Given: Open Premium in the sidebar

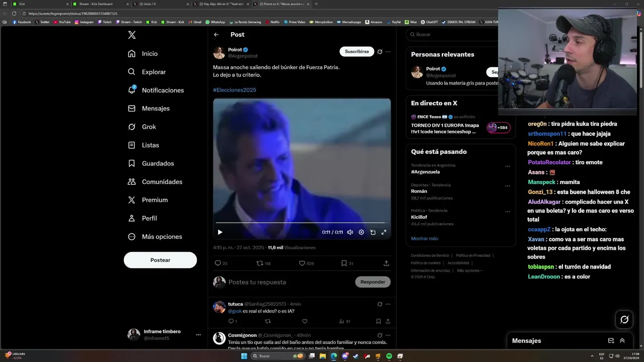Looking at the screenshot, I should pos(147,200).
